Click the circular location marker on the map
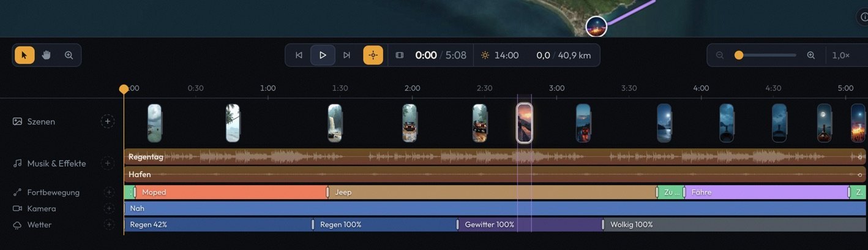The width and height of the screenshot is (868, 250). click(x=596, y=26)
